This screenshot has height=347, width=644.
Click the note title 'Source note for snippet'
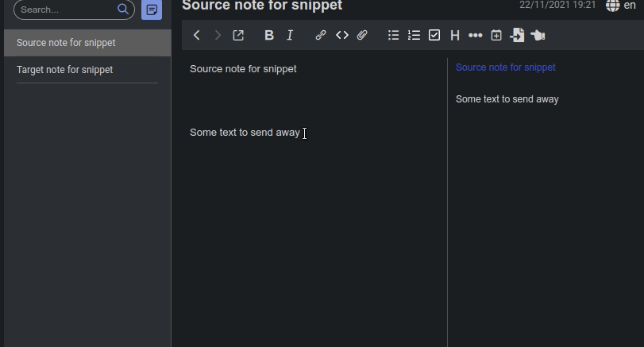pyautogui.click(x=262, y=6)
